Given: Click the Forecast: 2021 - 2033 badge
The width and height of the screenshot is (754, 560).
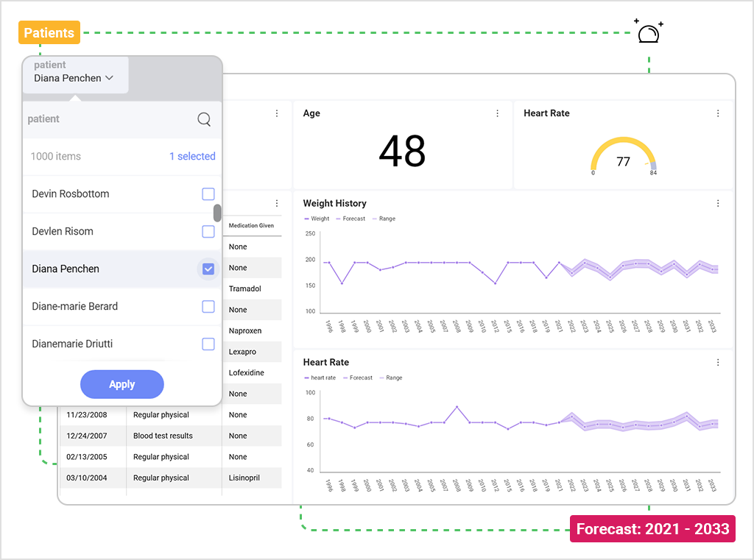Looking at the screenshot, I should coord(652,528).
